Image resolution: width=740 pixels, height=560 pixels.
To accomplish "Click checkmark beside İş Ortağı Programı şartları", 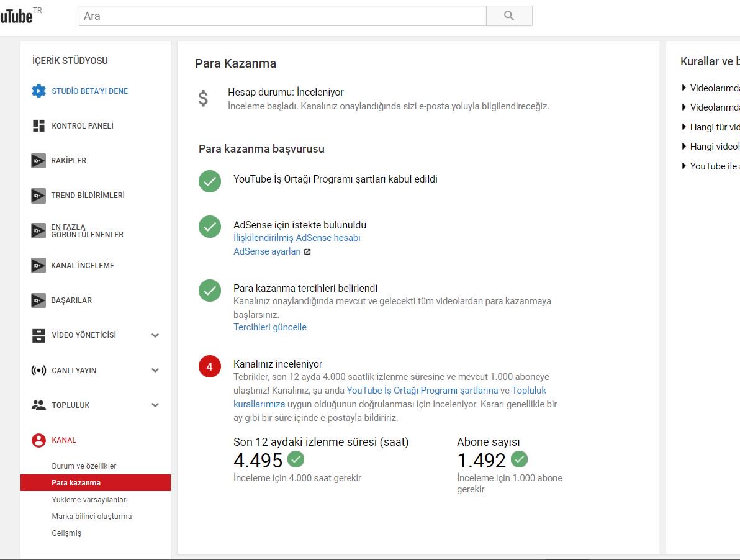I will (210, 181).
